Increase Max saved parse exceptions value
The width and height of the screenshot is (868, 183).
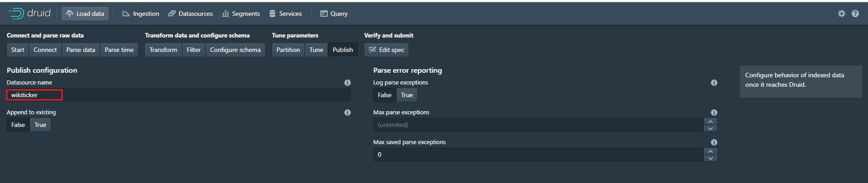710,151
